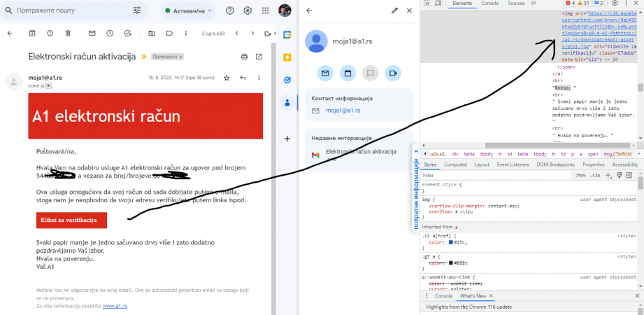Open Google Calendar side panel icon
This screenshot has width=644, height=315.
pyautogui.click(x=287, y=35)
